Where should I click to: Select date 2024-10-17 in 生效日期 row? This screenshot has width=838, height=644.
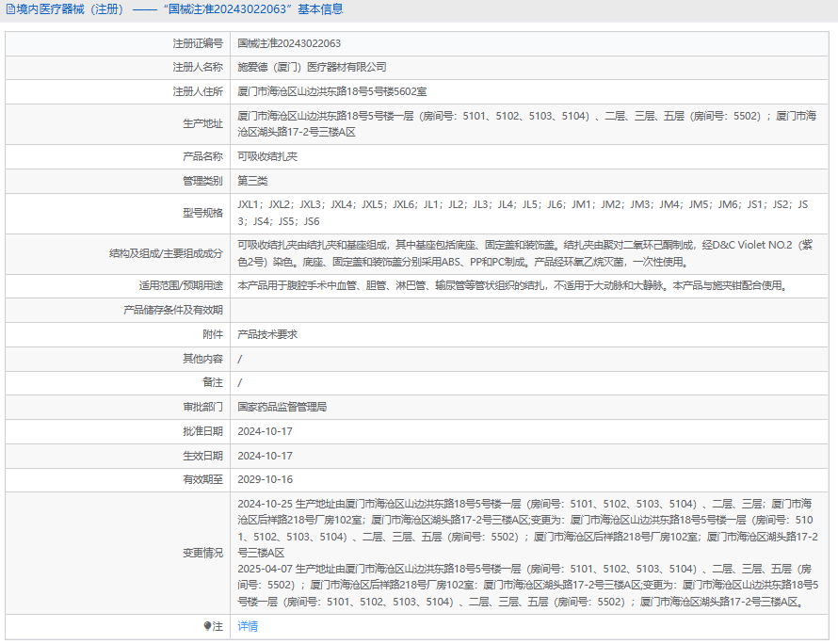266,456
